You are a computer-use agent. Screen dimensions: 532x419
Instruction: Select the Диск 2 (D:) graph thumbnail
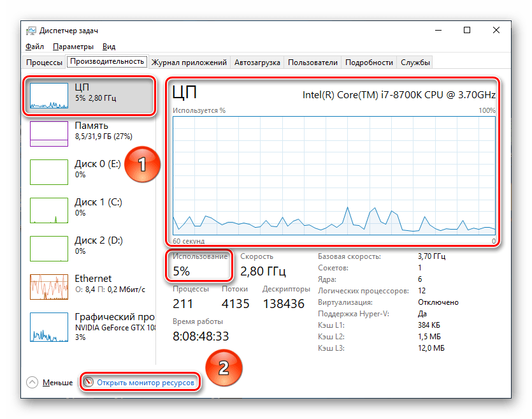[x=49, y=249]
